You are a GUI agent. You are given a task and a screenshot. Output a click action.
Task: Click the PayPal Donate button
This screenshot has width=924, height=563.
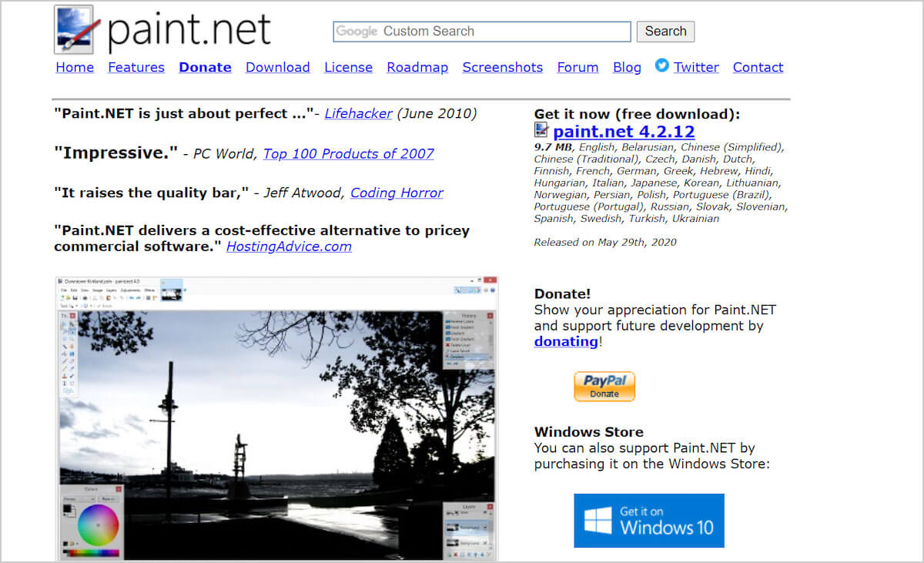click(604, 387)
